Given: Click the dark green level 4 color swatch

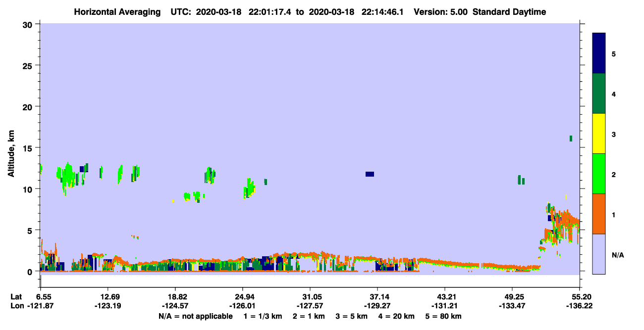Looking at the screenshot, I should (x=599, y=94).
